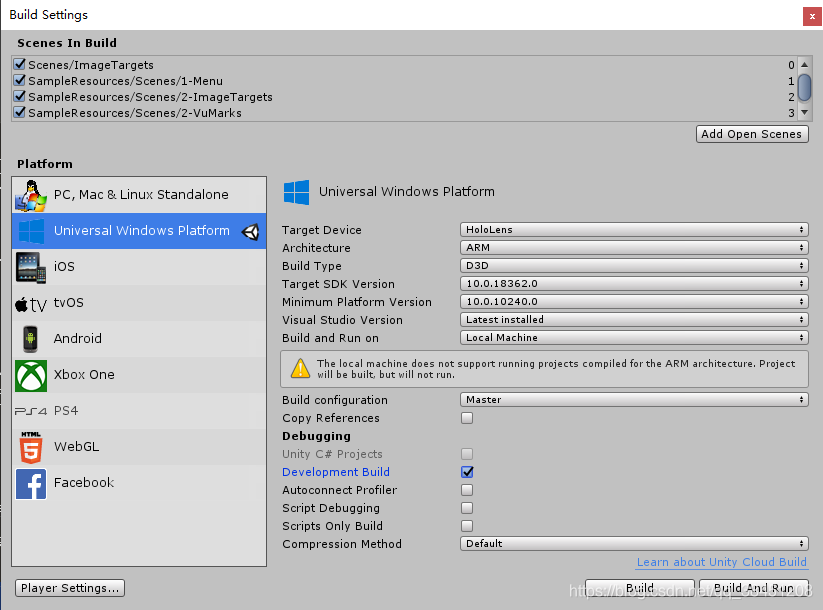Click the PC, Mac & Linux Standalone platform icon
Image resolution: width=823 pixels, height=610 pixels.
30,195
